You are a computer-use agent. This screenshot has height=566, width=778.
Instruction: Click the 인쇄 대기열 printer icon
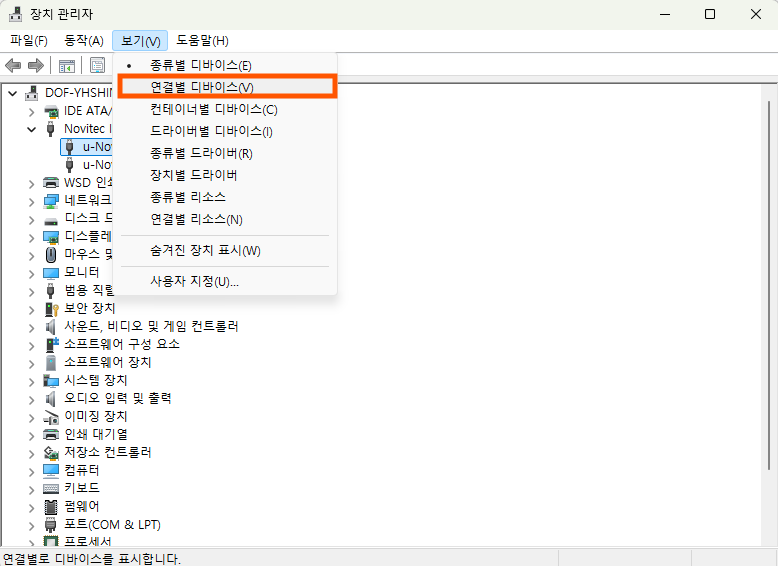(51, 434)
